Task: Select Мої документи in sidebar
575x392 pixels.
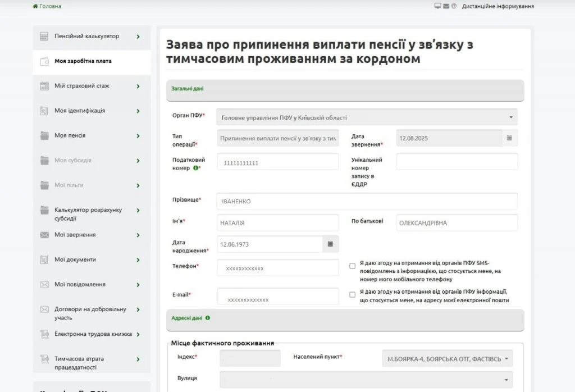Action: pyautogui.click(x=75, y=259)
